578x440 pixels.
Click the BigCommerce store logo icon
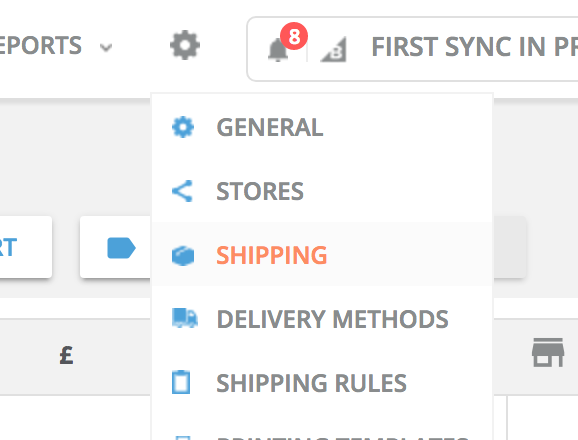tap(333, 49)
